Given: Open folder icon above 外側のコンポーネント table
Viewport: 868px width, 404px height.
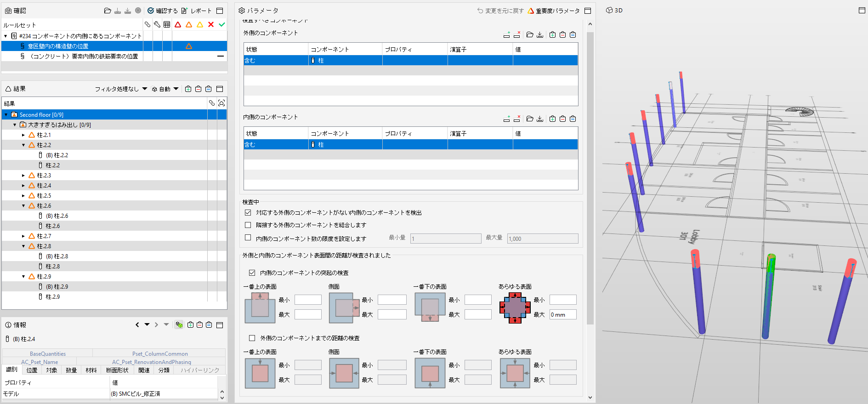Looking at the screenshot, I should pos(530,34).
